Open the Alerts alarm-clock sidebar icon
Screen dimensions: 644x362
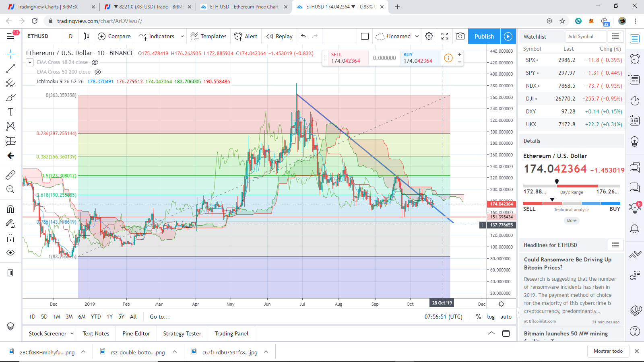pyautogui.click(x=635, y=59)
